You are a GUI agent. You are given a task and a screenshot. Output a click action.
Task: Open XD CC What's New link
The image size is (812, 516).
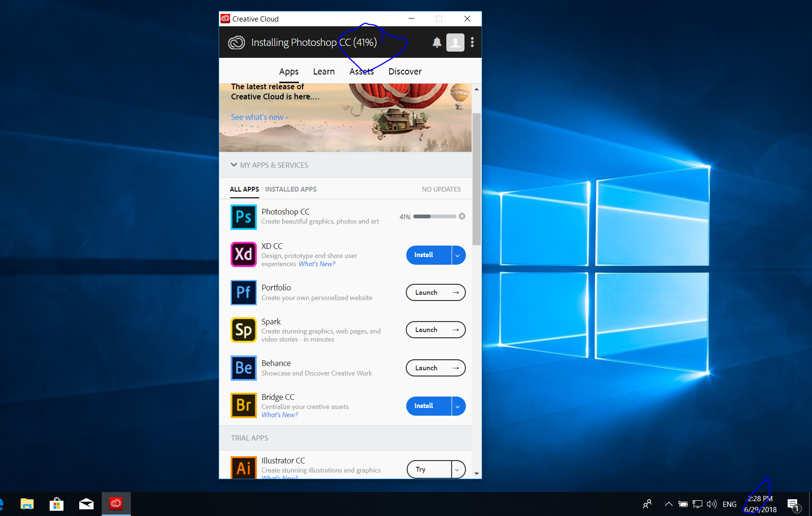(x=317, y=264)
